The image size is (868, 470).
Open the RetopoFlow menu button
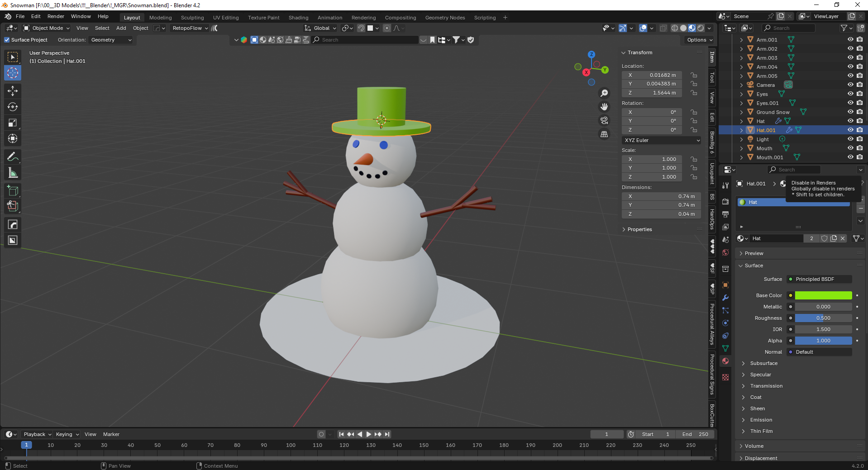190,28
